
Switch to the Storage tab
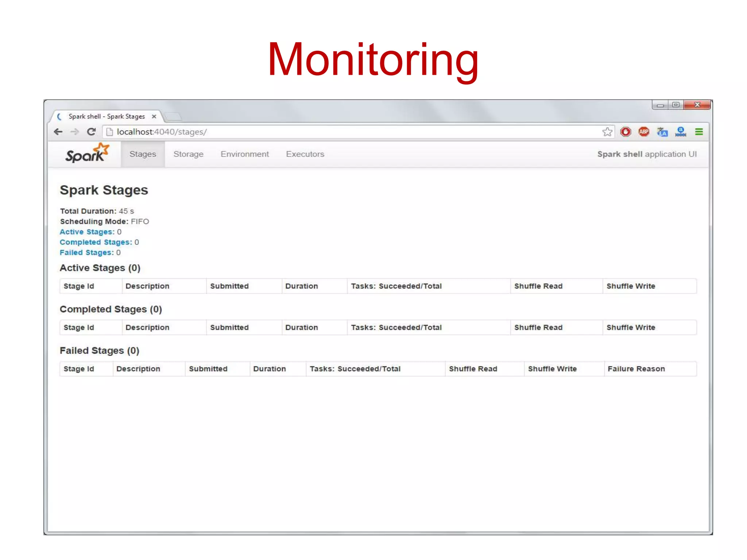click(188, 154)
